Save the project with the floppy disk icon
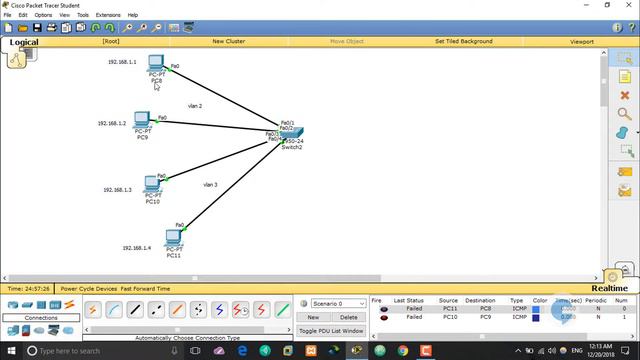This screenshot has height=360, width=640. click(37, 28)
